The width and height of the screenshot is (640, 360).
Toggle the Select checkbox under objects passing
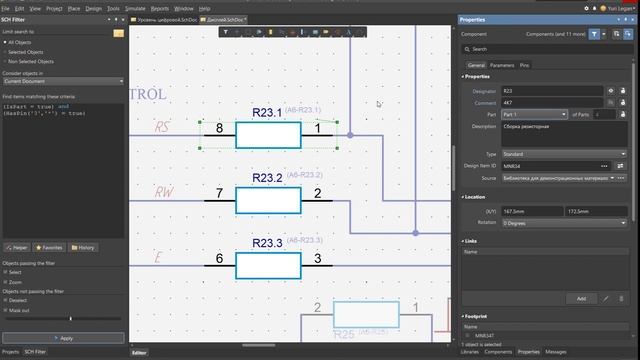[5, 272]
